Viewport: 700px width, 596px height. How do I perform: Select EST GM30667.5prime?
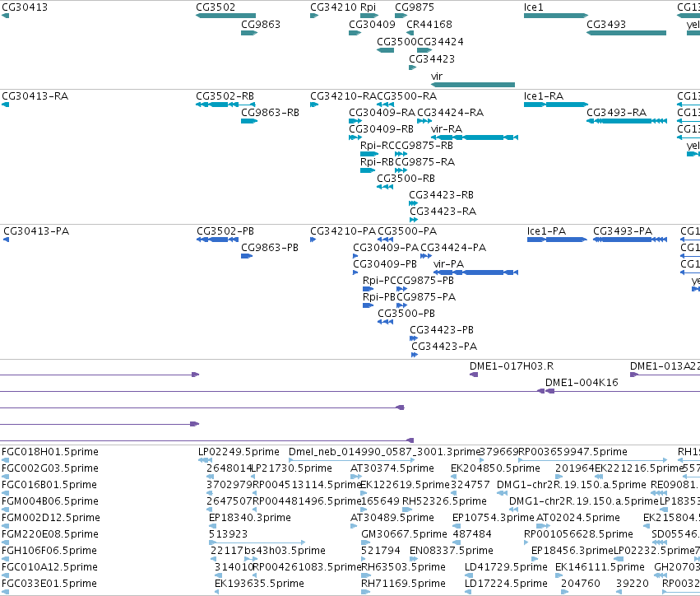404,534
